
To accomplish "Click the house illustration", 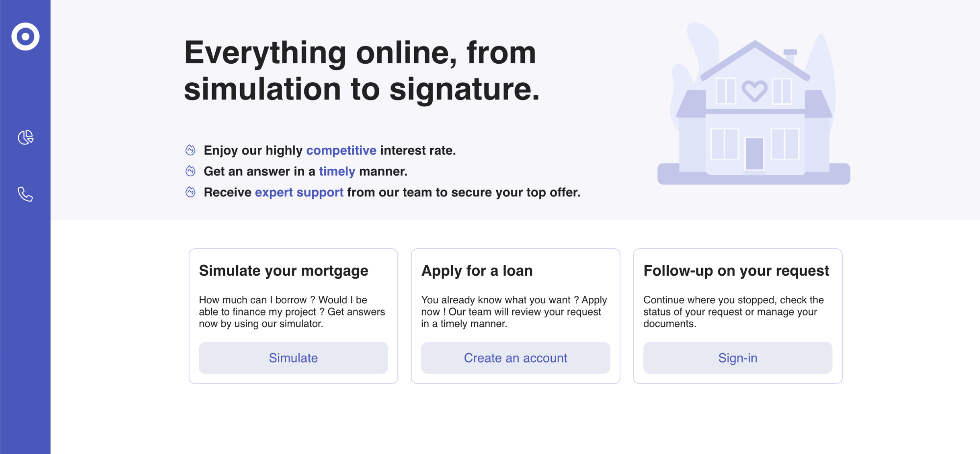I will (x=754, y=103).
